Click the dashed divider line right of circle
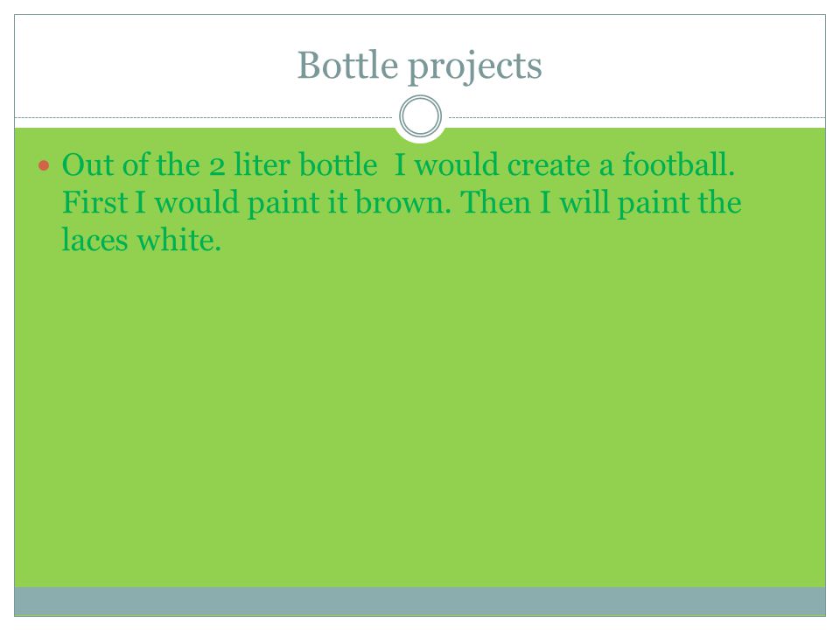The width and height of the screenshot is (840, 630). click(636, 117)
